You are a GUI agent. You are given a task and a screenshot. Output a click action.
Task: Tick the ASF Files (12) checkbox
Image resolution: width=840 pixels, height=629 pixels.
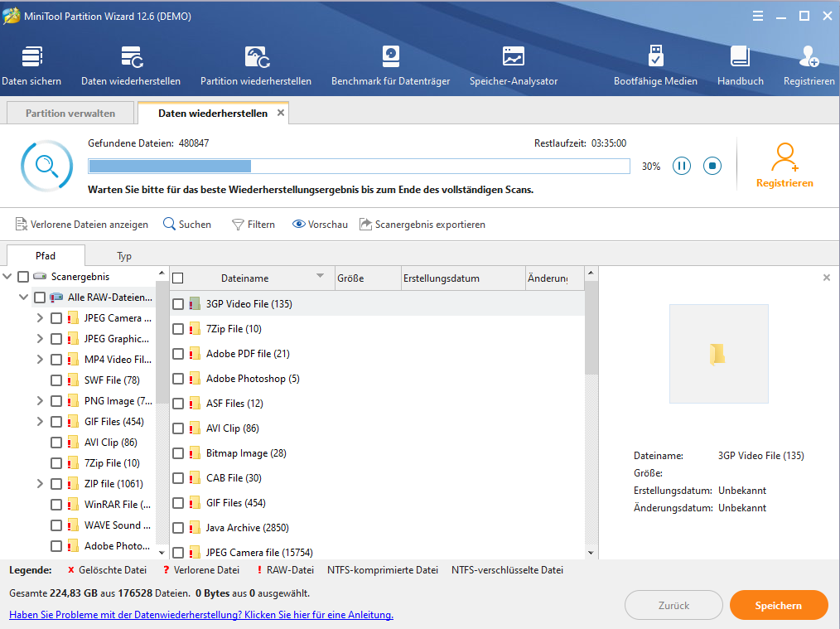tap(178, 404)
